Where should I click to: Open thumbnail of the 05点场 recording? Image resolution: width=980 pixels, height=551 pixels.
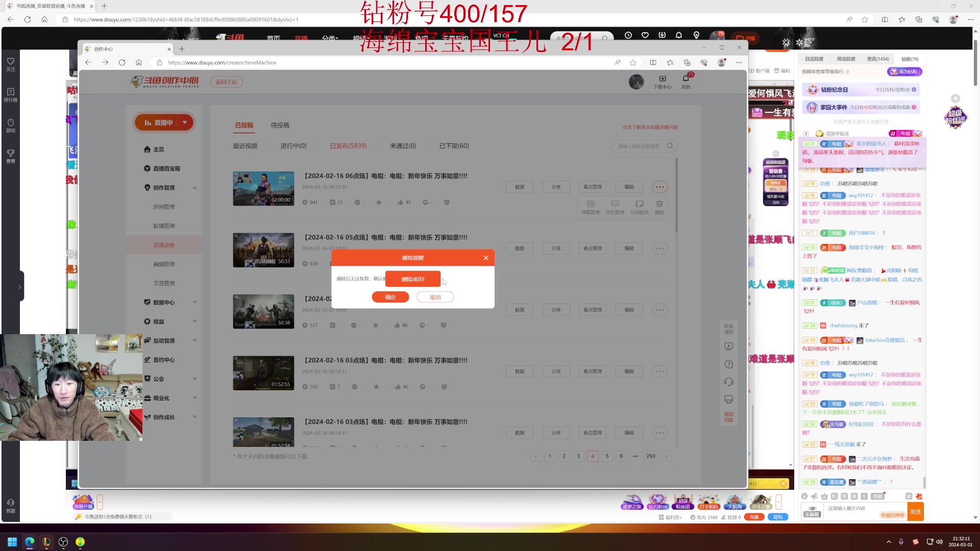(263, 250)
